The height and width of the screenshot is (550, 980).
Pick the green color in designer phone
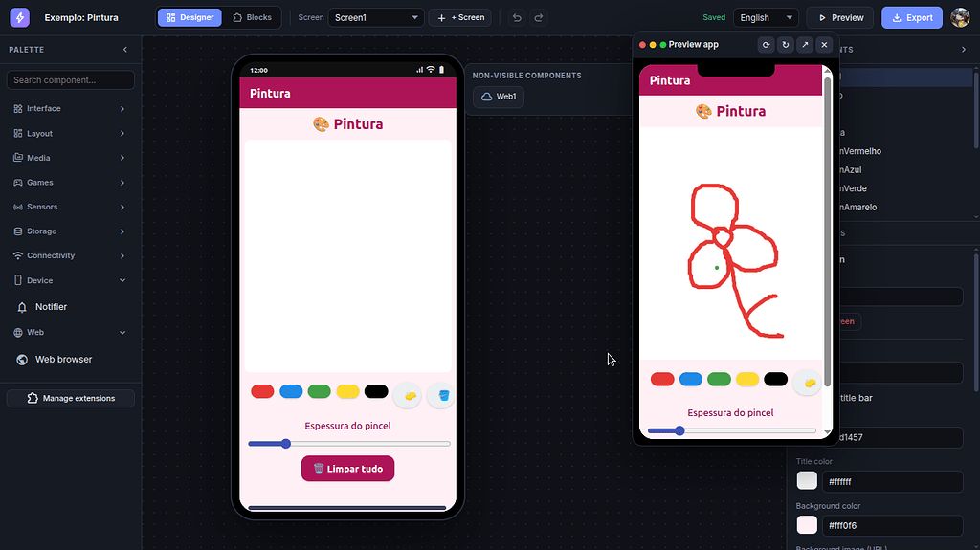pyautogui.click(x=320, y=391)
